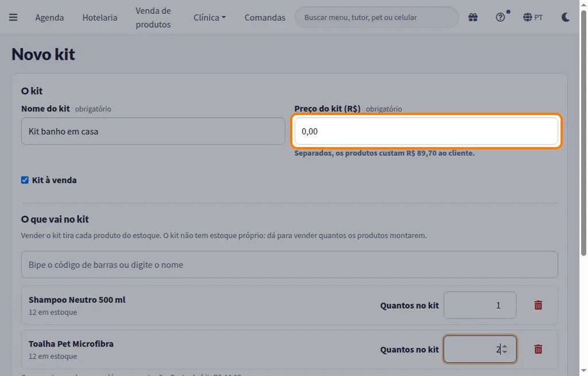This screenshot has height=376, width=588.
Task: Toggle dark mode moon icon
Action: point(566,17)
